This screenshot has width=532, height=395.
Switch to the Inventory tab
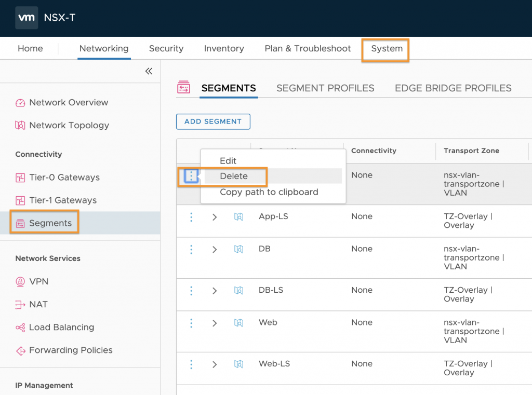[224, 48]
